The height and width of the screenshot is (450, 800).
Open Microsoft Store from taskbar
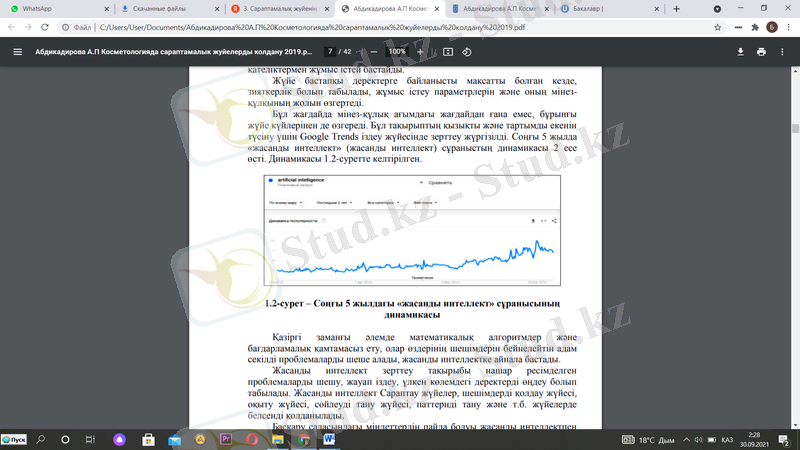pyautogui.click(x=148, y=439)
